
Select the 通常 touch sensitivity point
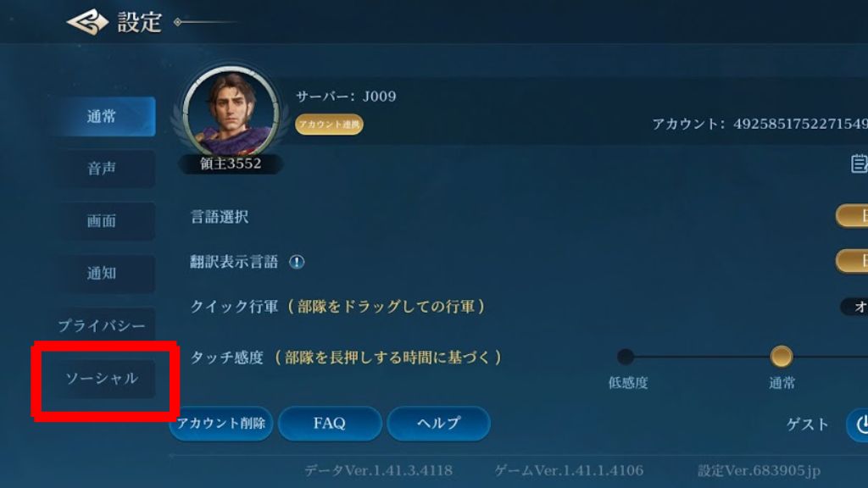pyautogui.click(x=781, y=357)
